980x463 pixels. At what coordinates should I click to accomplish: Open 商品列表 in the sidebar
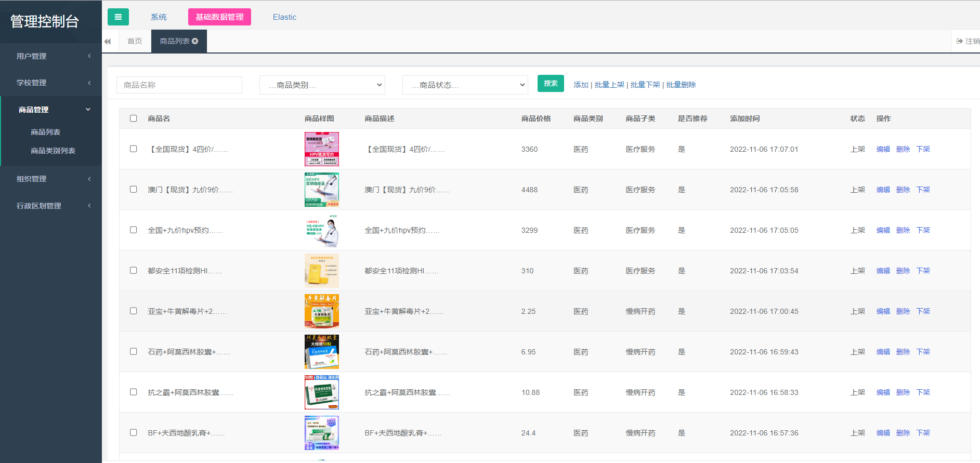[46, 132]
